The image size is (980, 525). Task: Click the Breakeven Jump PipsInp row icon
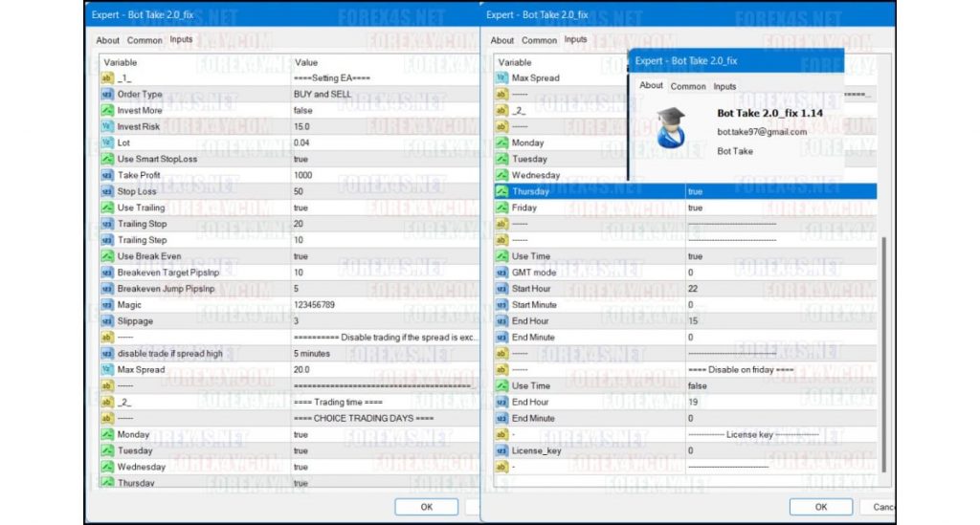click(x=107, y=289)
